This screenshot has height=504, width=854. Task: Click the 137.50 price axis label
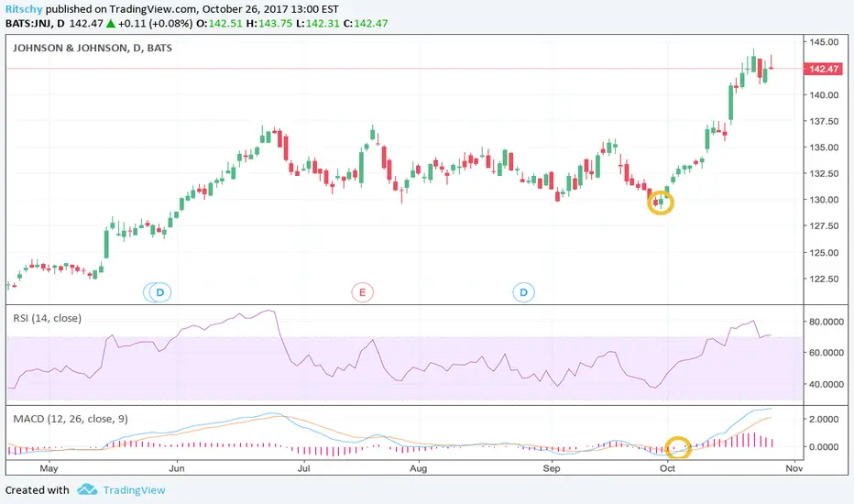[x=824, y=121]
